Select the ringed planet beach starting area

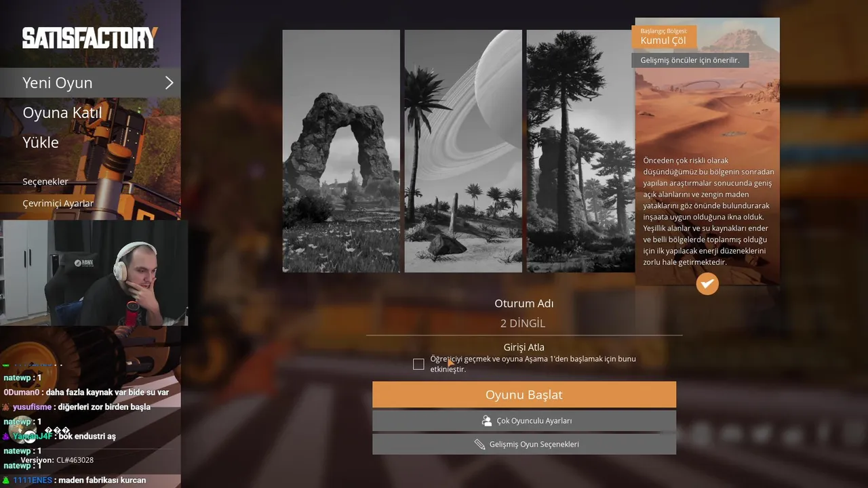tap(463, 151)
